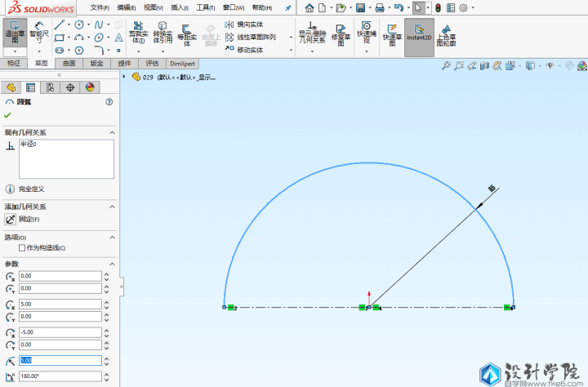Toggle the Instant2D button
This screenshot has width=588, height=387.
tap(419, 34)
